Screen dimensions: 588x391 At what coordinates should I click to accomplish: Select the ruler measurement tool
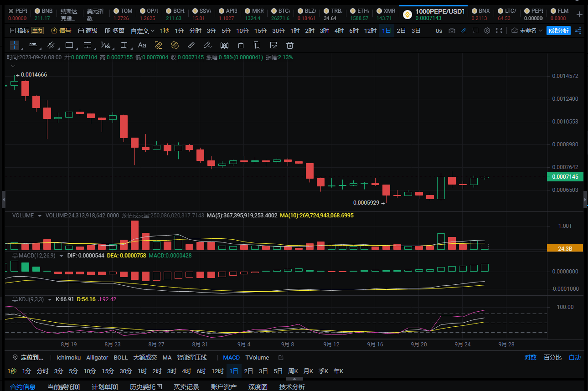click(191, 45)
